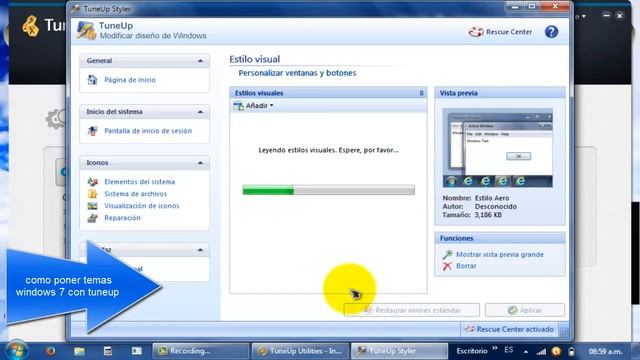Click the Aplicar button
This screenshot has width=640, height=360.
click(x=525, y=310)
